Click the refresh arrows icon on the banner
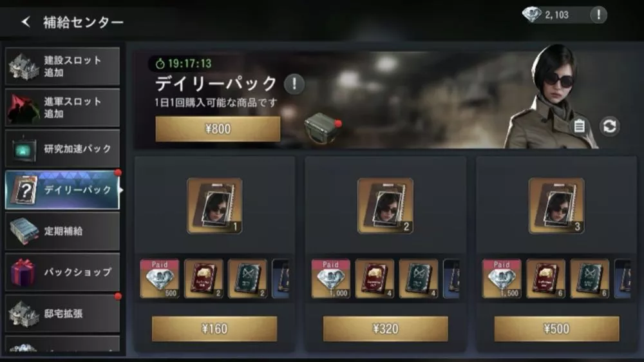The image size is (644, 362). pyautogui.click(x=609, y=126)
